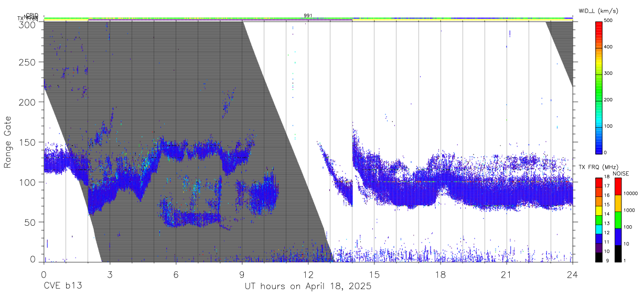
Task: Click the cyan swatch in TX FRQ legend
Action: pos(598,229)
